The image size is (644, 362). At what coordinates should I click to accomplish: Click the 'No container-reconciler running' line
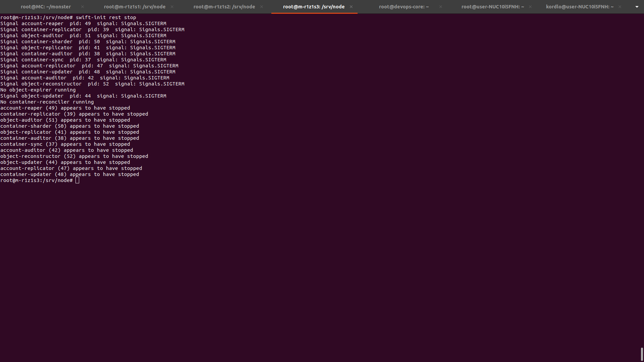(x=47, y=102)
